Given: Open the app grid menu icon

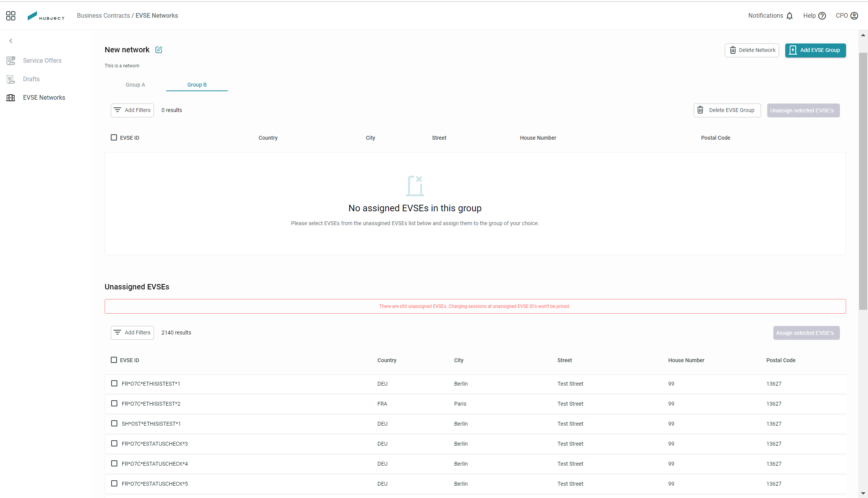Looking at the screenshot, I should click(11, 16).
